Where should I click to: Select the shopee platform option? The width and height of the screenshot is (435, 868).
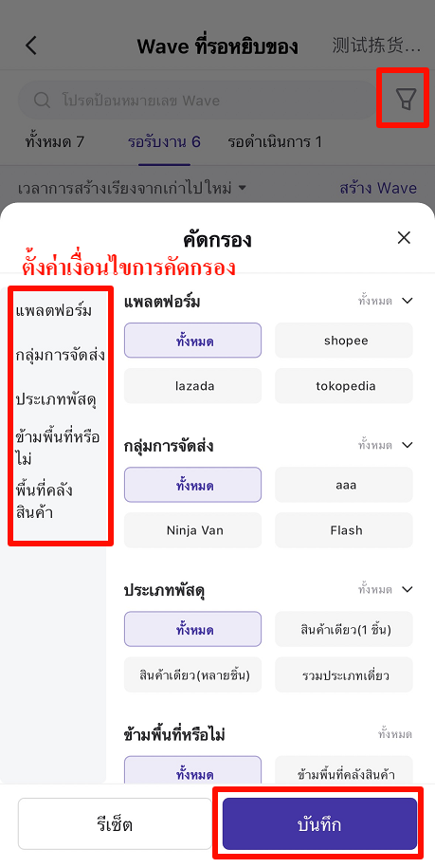click(344, 341)
